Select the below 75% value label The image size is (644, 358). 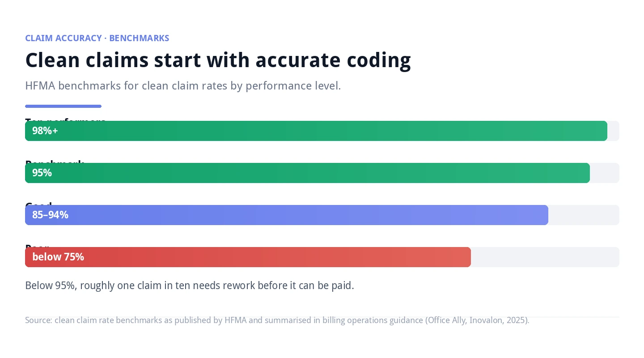click(x=58, y=257)
